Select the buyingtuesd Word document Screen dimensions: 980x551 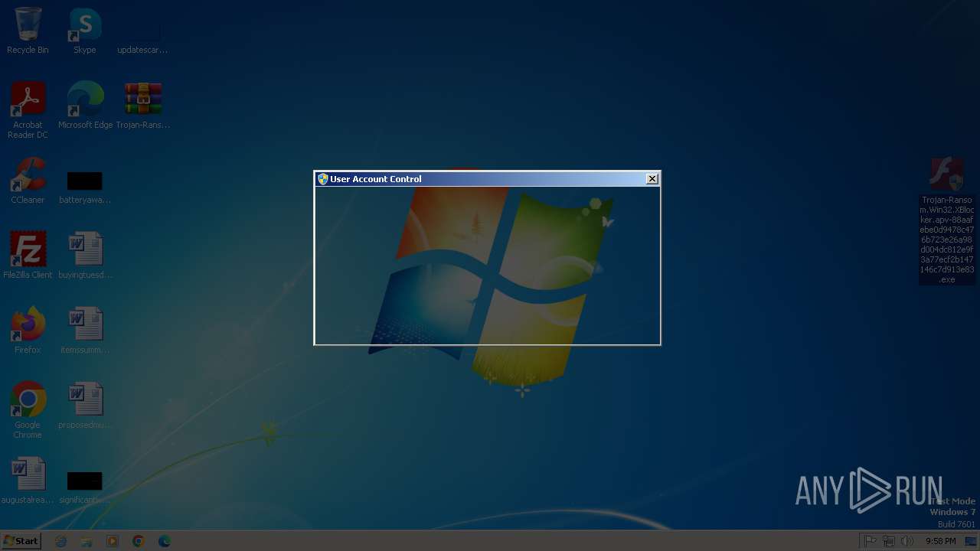85,256
